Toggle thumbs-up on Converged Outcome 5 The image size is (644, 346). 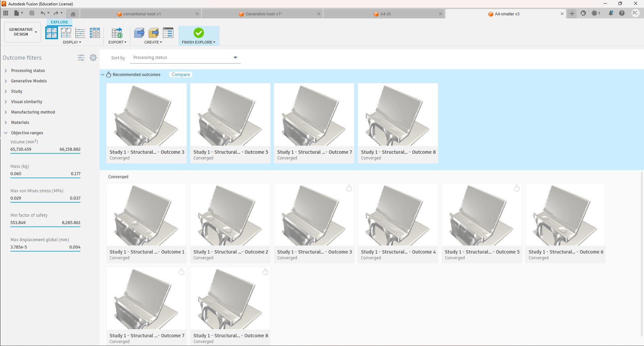517,188
